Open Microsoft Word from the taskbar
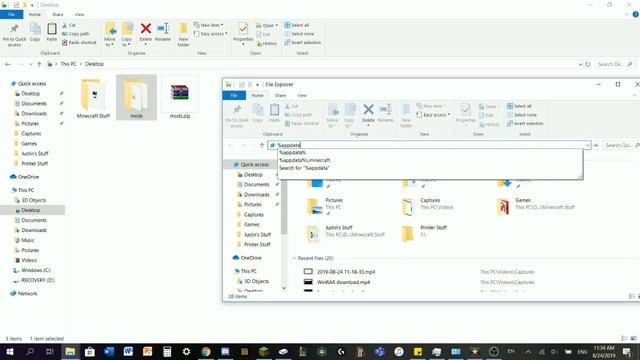640x360 pixels. (128, 351)
